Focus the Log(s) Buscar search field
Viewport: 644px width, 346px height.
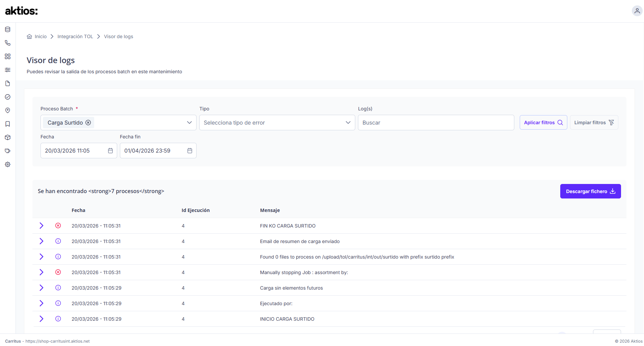click(x=436, y=123)
